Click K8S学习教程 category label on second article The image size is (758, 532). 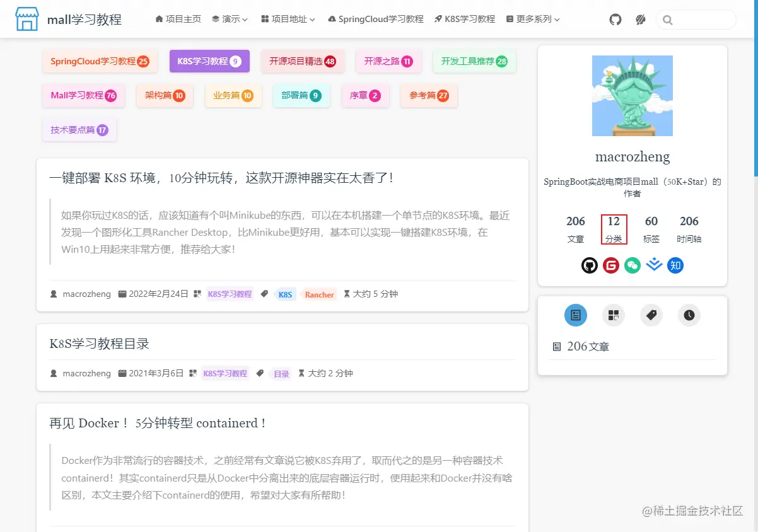(x=225, y=373)
